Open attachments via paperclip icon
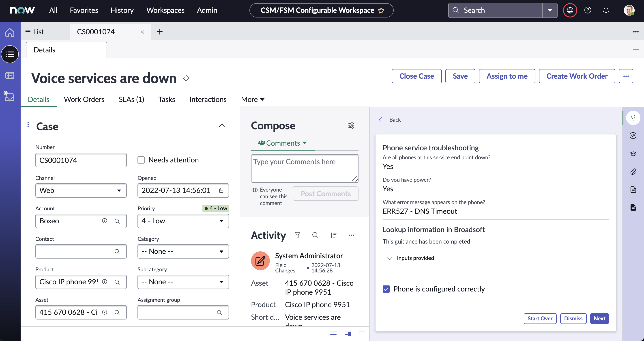Image resolution: width=644 pixels, height=341 pixels. pos(633,172)
